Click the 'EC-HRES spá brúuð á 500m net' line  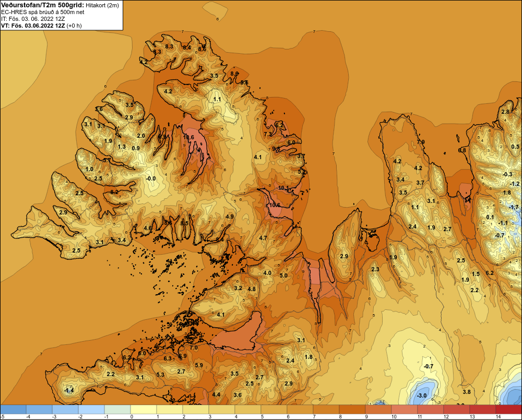[x=43, y=12]
